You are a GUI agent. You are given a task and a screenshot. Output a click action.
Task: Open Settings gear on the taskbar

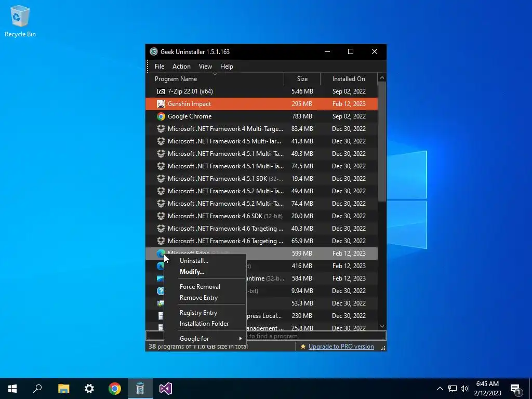coord(89,389)
